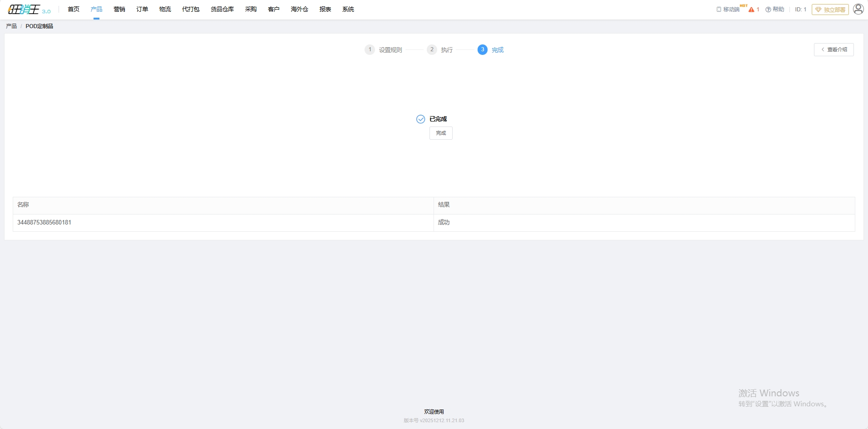The image size is (868, 429).
Task: Click the red warning alert icon
Action: pos(751,10)
